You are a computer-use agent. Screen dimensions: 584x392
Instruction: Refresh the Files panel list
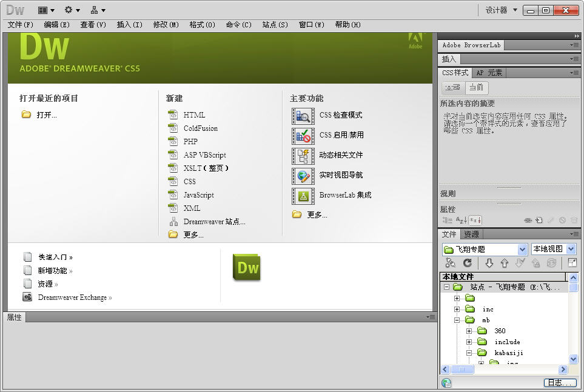coord(468,263)
